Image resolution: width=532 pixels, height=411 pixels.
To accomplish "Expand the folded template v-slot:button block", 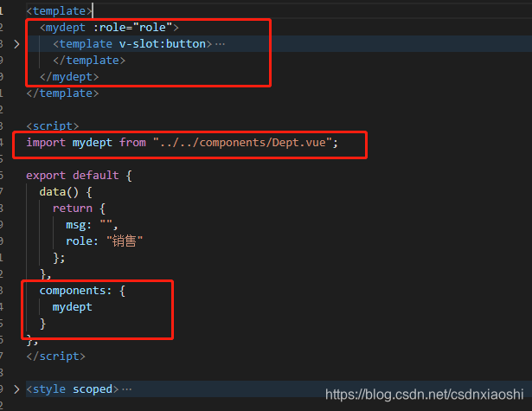I will (16, 44).
